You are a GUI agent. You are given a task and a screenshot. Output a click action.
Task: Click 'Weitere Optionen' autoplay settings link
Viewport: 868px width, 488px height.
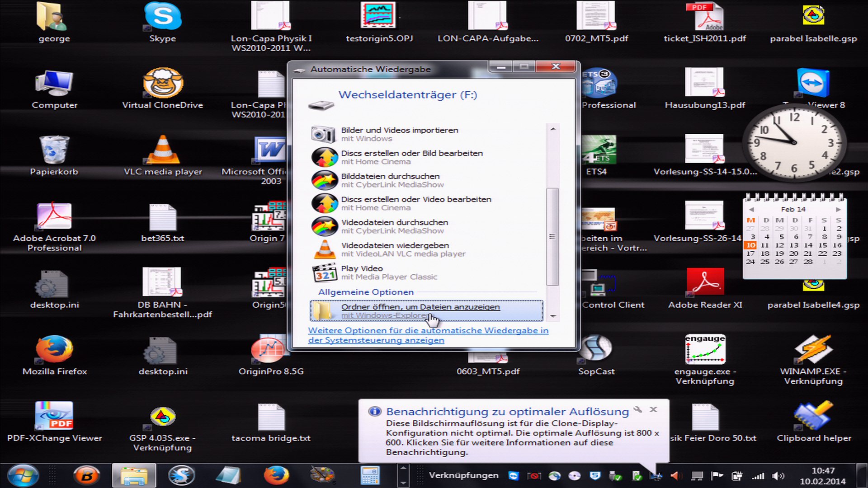[x=428, y=335]
